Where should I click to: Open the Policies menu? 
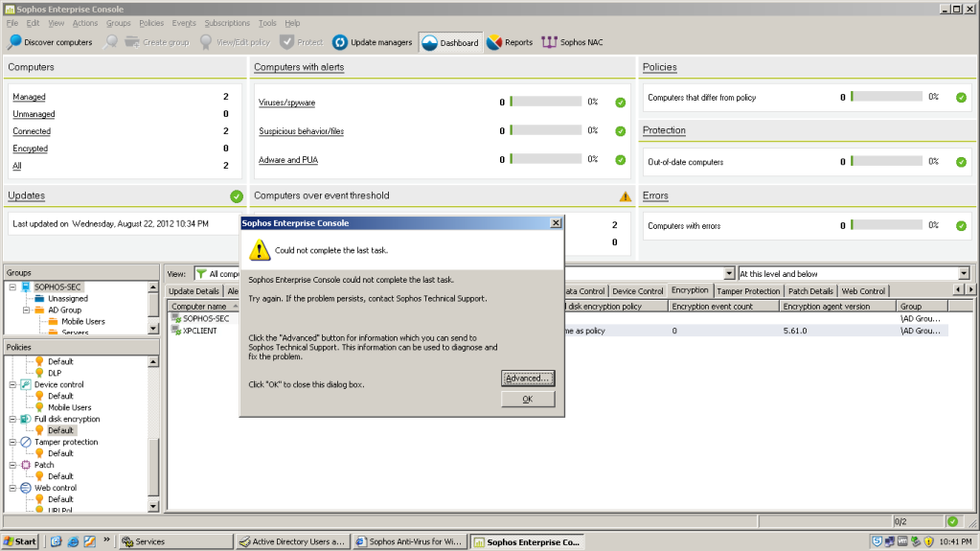[151, 23]
